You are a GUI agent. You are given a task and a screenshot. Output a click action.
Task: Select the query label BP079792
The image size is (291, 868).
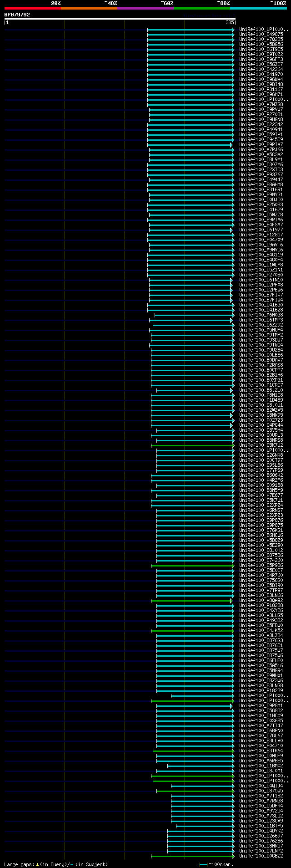(17, 15)
